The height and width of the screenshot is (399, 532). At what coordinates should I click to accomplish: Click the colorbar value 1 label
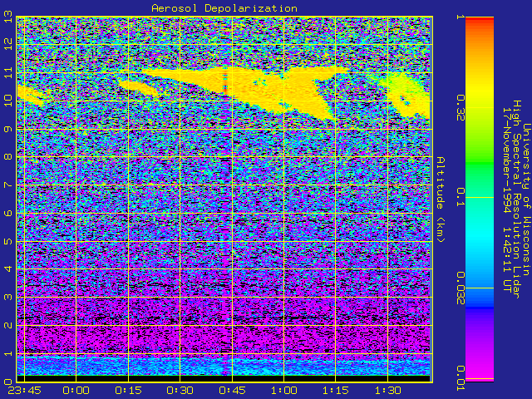point(460,17)
